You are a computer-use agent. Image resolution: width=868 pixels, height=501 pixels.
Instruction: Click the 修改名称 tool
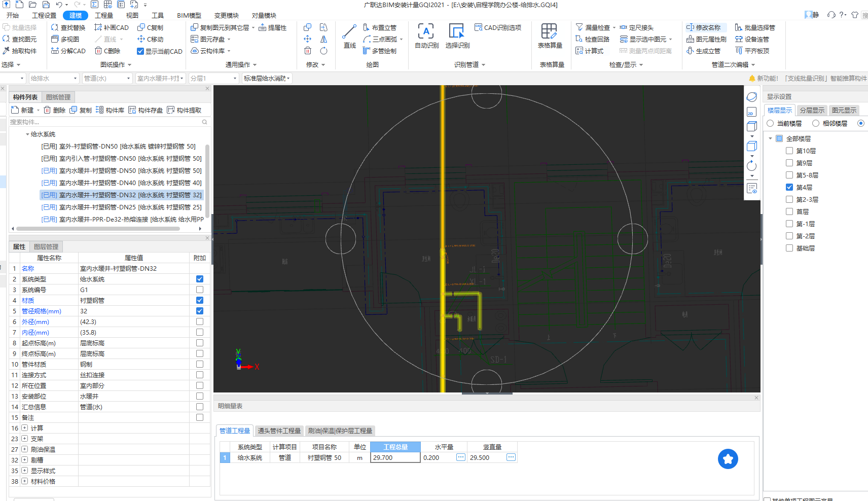(x=704, y=27)
